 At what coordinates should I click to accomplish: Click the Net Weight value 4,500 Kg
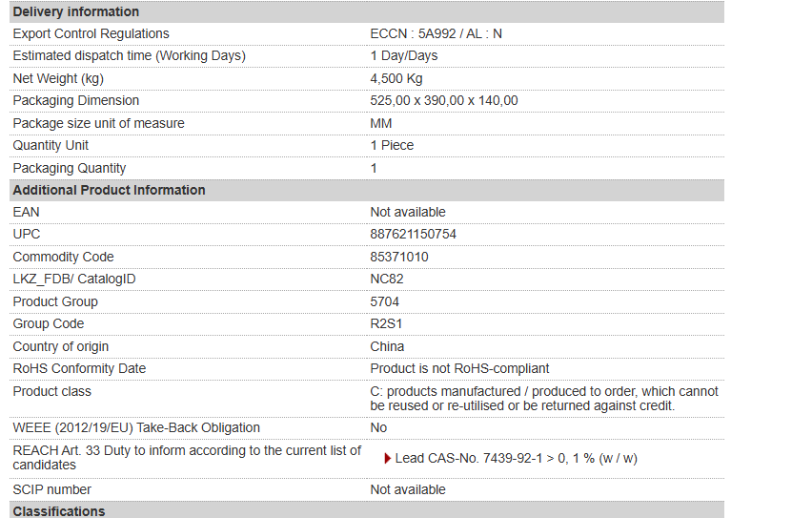pyautogui.click(x=396, y=78)
